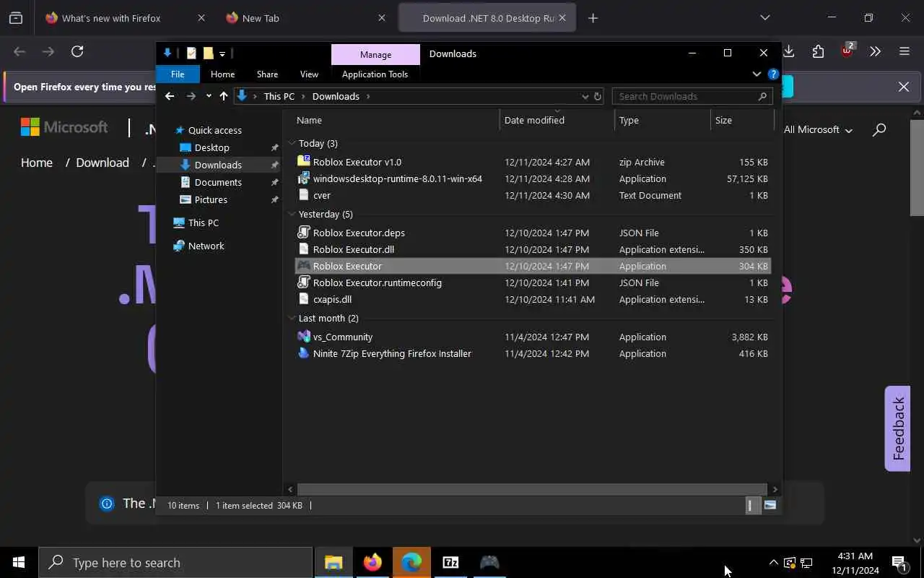Select Network in navigation pane
Image resolution: width=924 pixels, height=578 pixels.
coord(206,246)
